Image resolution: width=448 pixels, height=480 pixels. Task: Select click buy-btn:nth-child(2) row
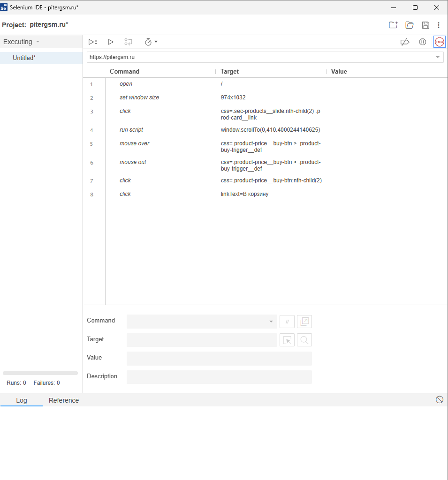pyautogui.click(x=265, y=180)
